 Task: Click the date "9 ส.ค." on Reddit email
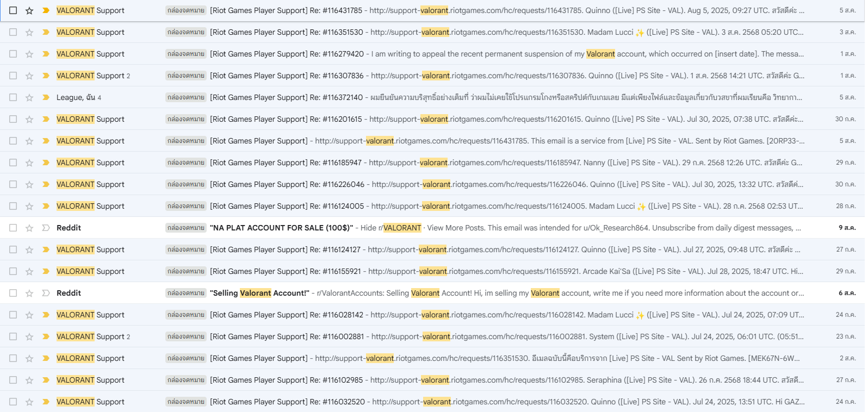[x=847, y=228]
